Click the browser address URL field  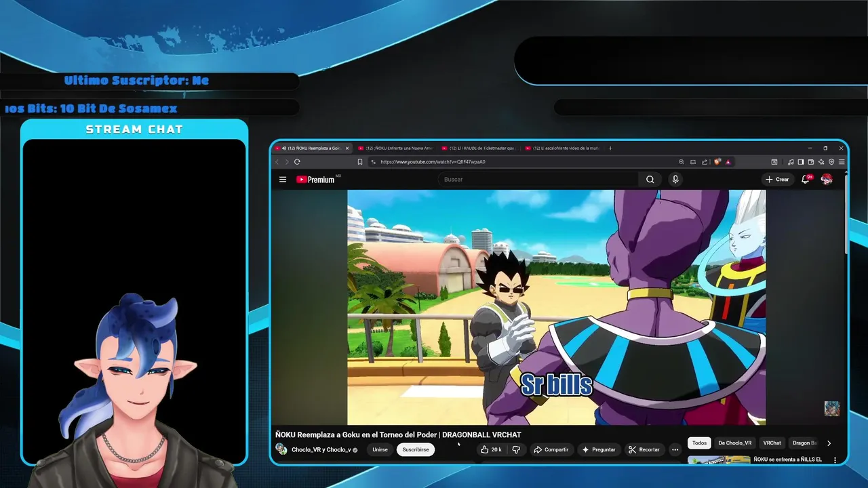click(522, 162)
